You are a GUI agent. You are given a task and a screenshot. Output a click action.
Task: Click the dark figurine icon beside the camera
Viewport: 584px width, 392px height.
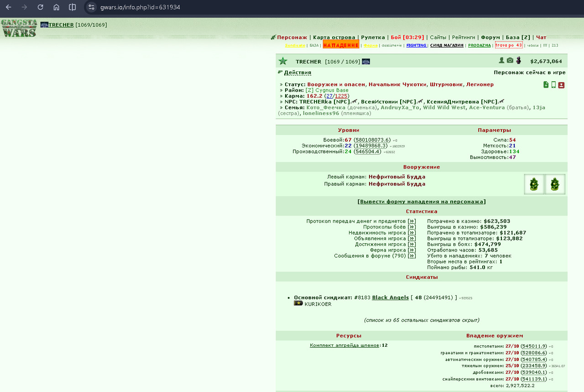(519, 61)
